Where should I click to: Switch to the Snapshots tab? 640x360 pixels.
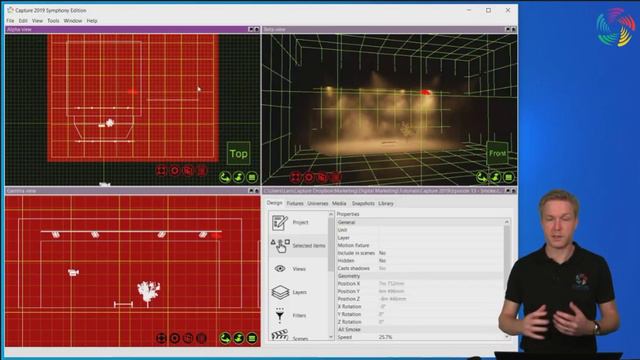[x=363, y=203]
